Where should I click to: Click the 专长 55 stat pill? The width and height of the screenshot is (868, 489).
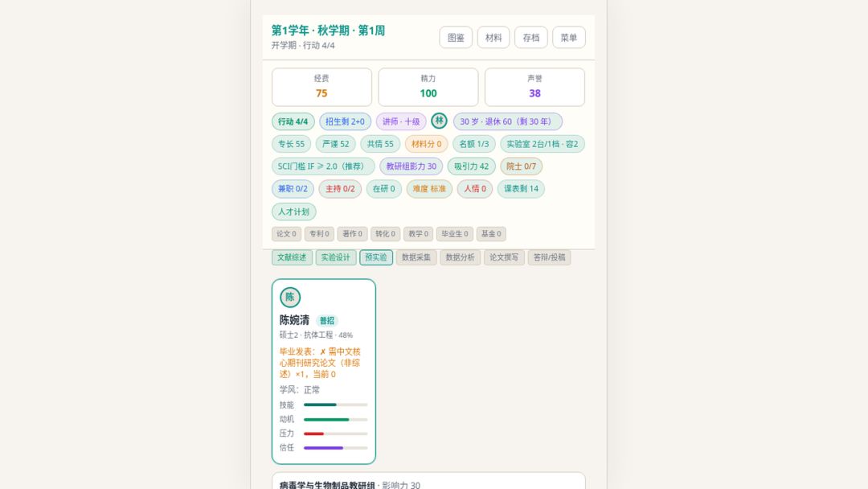(x=291, y=144)
